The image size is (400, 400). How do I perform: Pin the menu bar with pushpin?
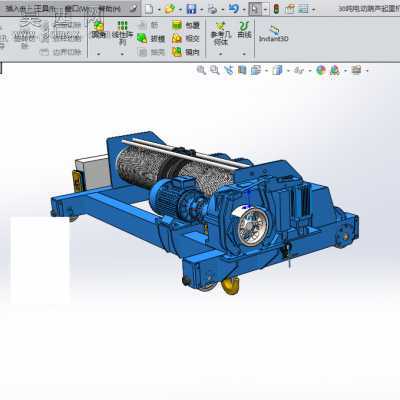[133, 9]
